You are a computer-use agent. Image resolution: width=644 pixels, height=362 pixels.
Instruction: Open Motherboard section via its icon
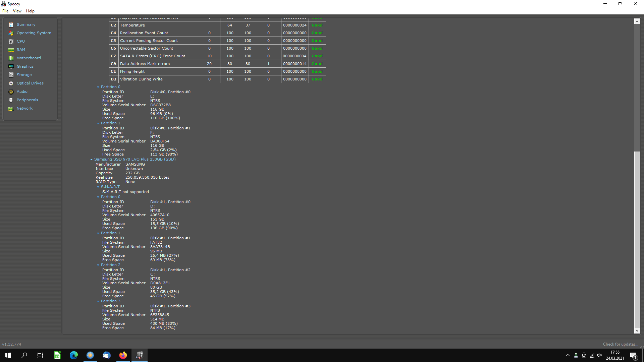click(11, 58)
